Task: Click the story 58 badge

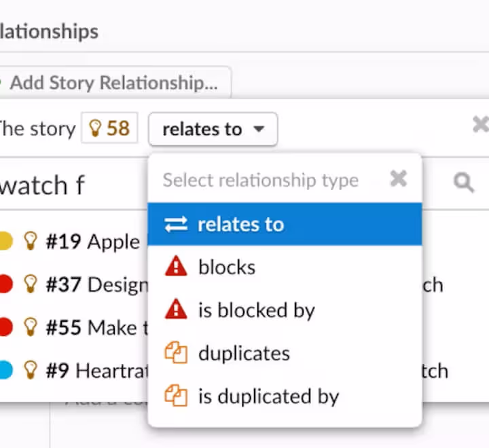Action: [x=109, y=128]
